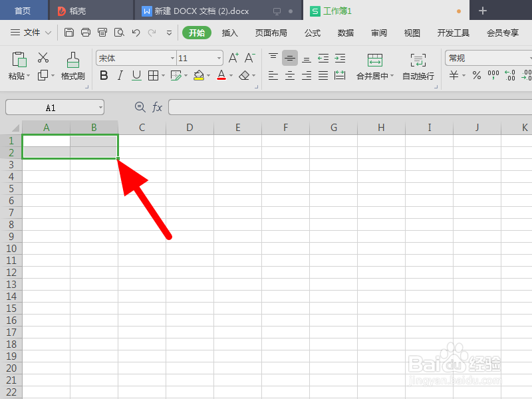Click the zoom magnifier beside fx
This screenshot has width=532, height=399.
[x=140, y=107]
